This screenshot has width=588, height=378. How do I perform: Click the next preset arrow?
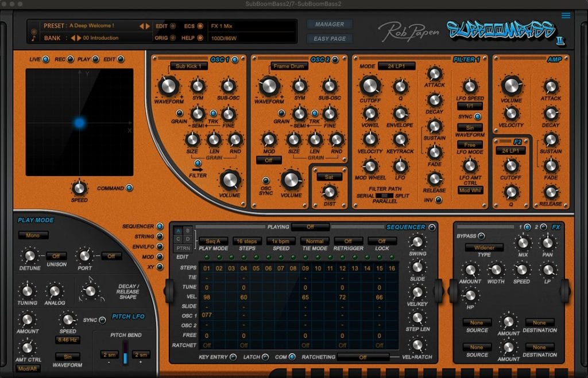tap(148, 26)
